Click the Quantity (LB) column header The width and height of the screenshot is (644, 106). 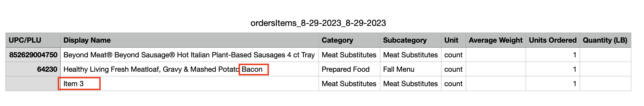(x=605, y=40)
